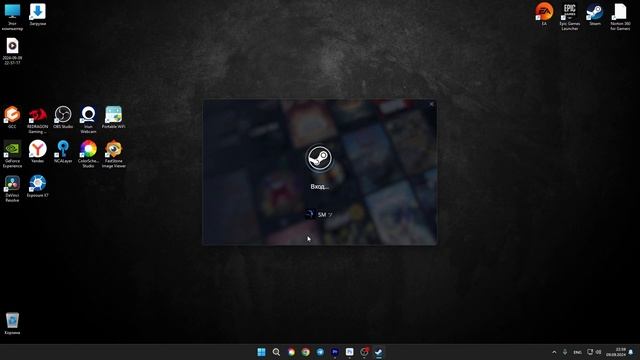640x360 pixels.
Task: Launch the GCC desktop shortcut
Action: [x=12, y=118]
